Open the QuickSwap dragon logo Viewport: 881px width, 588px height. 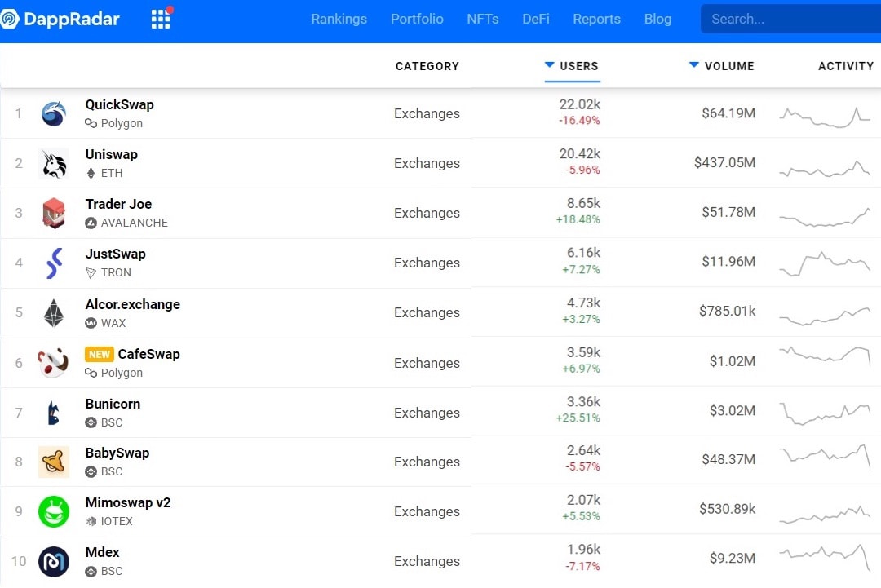(54, 113)
